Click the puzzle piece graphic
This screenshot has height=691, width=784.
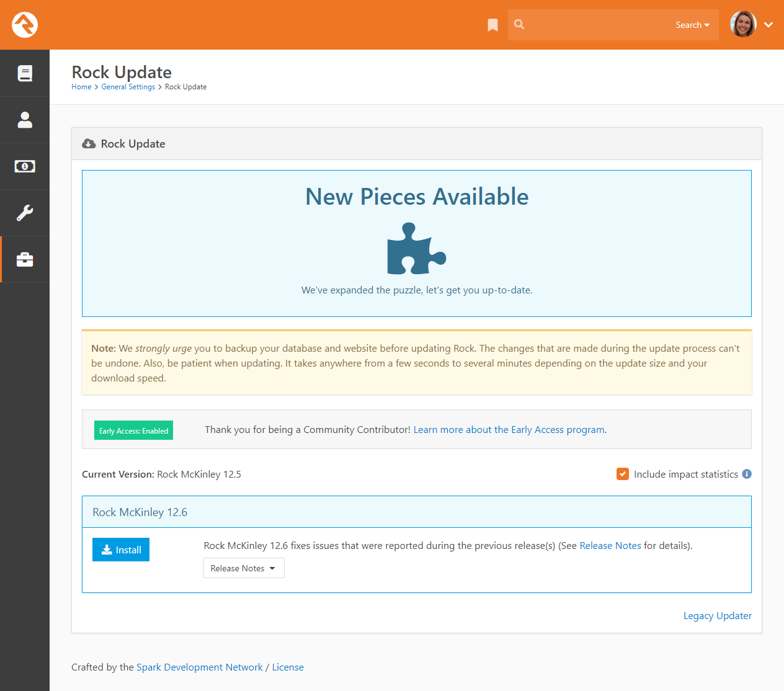416,248
